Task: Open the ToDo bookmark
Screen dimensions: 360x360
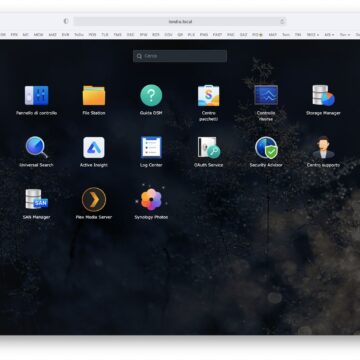Action: pyautogui.click(x=79, y=35)
